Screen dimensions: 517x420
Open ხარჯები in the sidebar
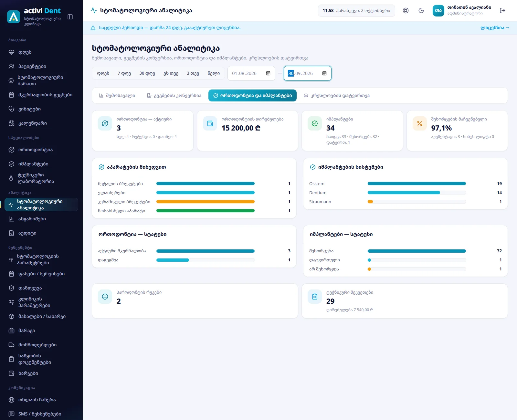click(41, 373)
